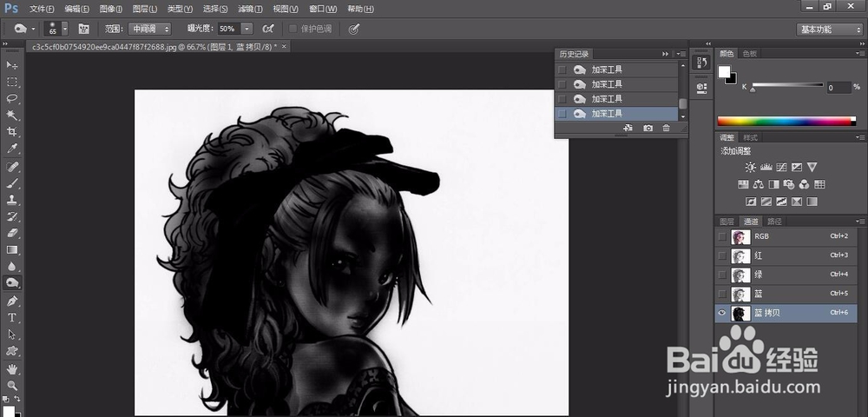The height and width of the screenshot is (417, 868).
Task: Add a Curves adjustment
Action: tap(782, 167)
